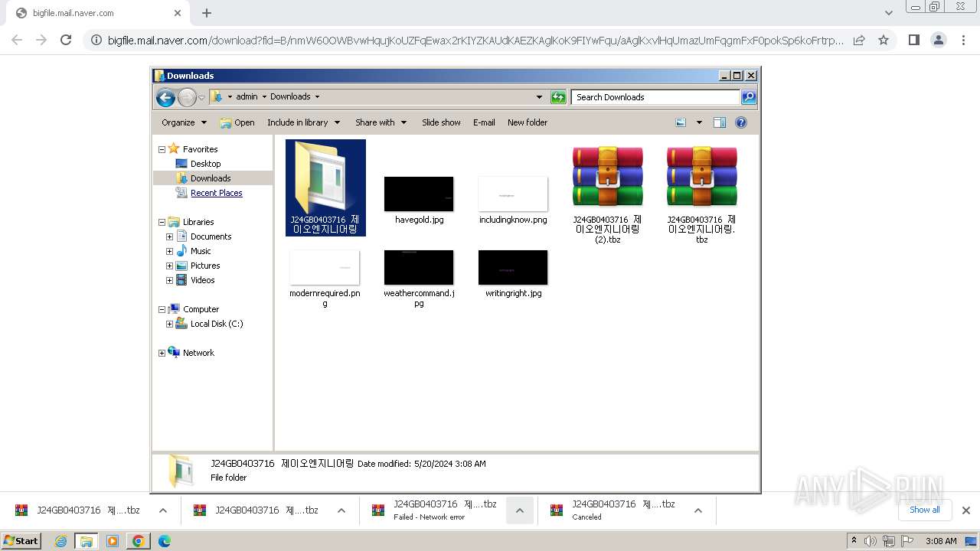Select the modernrequired.png thumbnail

pos(325,267)
